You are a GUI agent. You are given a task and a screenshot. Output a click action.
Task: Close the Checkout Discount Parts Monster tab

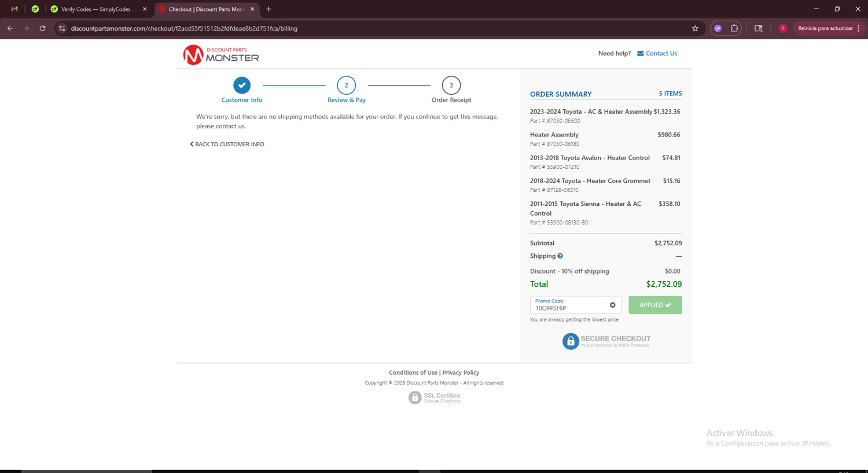[x=252, y=9]
